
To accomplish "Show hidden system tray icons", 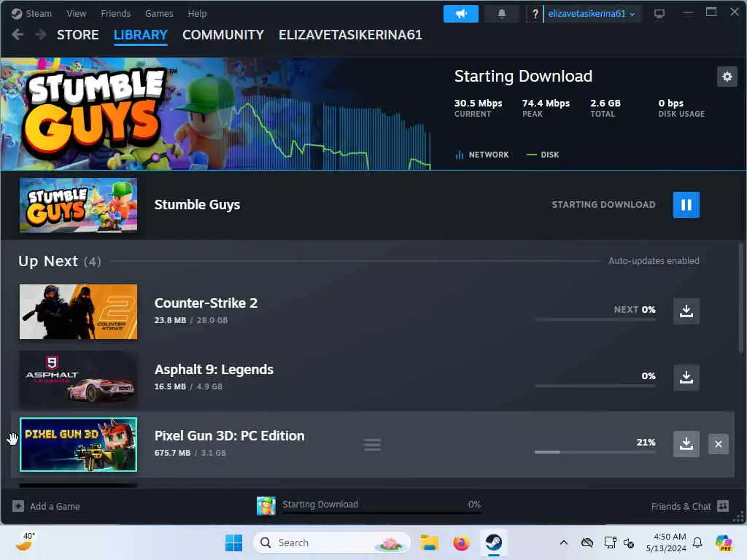I will pos(564,542).
